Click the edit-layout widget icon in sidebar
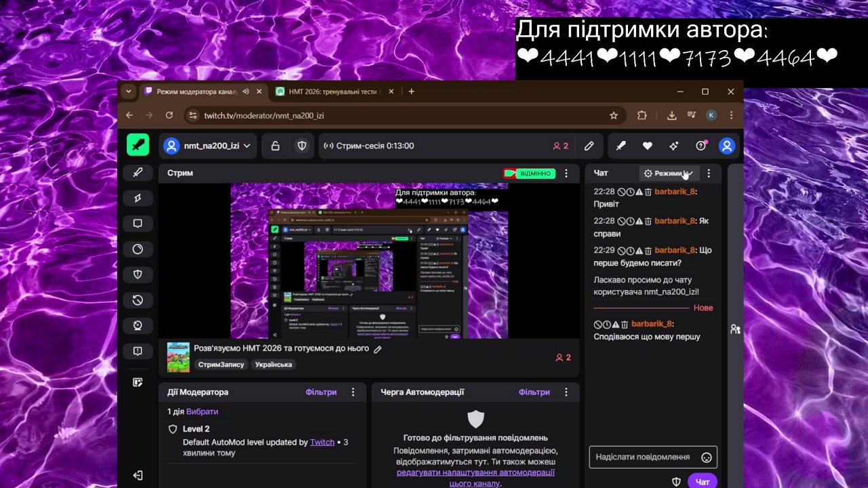The image size is (868, 488). click(x=138, y=382)
